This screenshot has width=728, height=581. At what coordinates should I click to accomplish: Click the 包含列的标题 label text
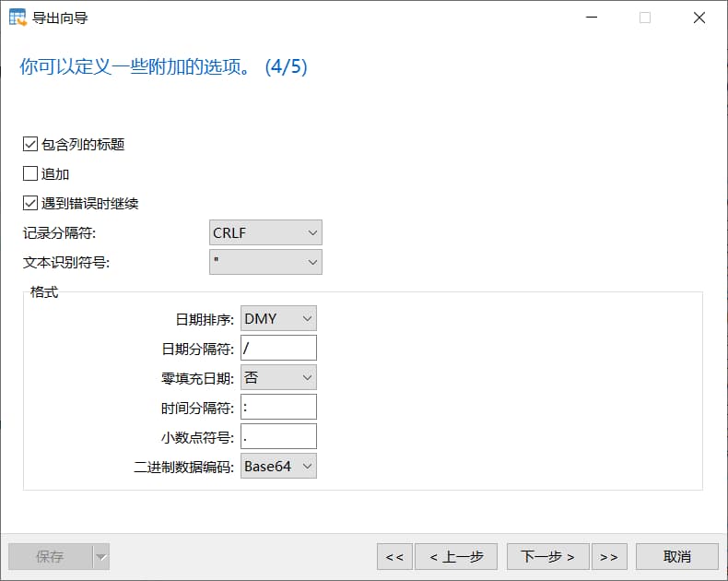pyautogui.click(x=83, y=144)
